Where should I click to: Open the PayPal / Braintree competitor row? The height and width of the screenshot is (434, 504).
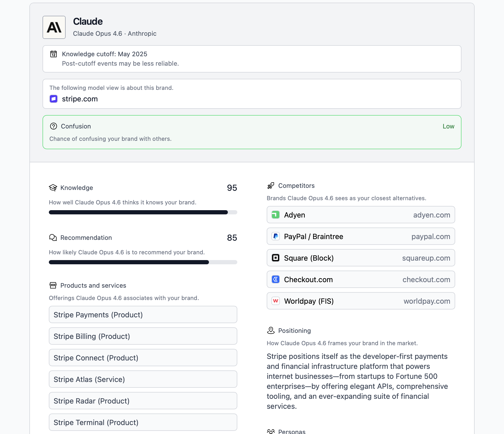click(x=361, y=236)
